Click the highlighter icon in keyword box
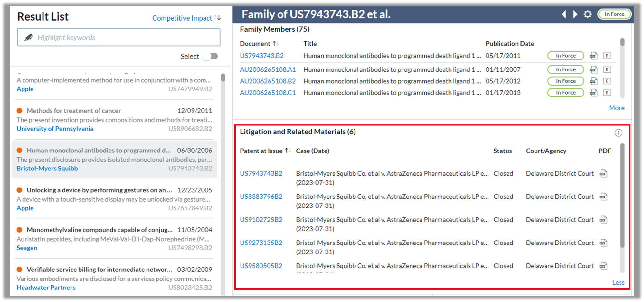This screenshot has height=302, width=644. coord(28,37)
